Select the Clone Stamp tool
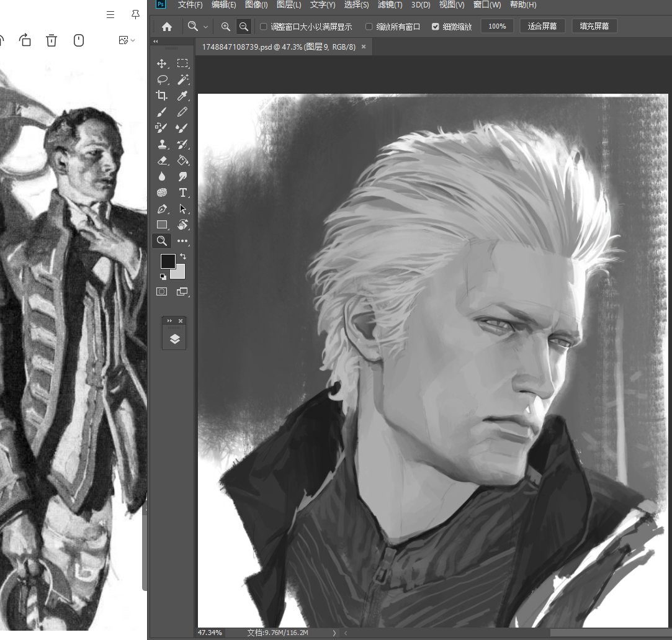The image size is (672, 640). click(x=161, y=144)
